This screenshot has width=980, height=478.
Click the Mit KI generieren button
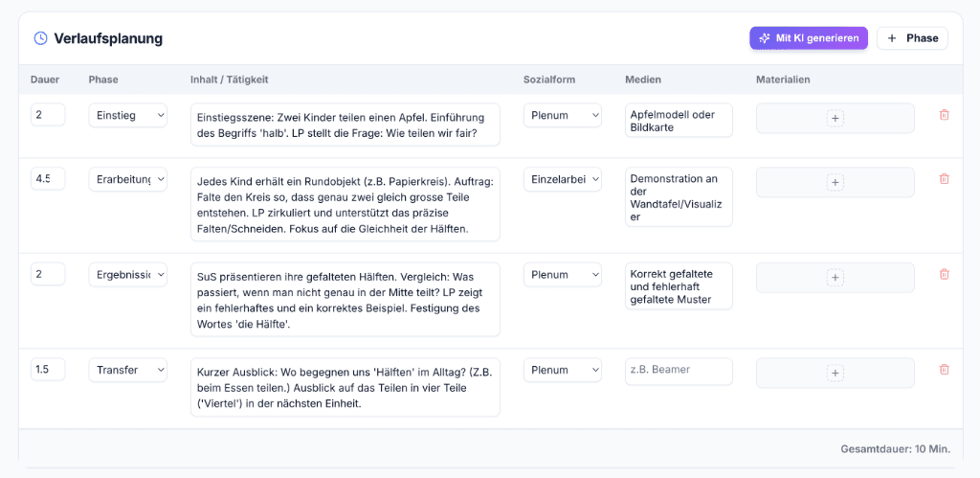coord(809,38)
